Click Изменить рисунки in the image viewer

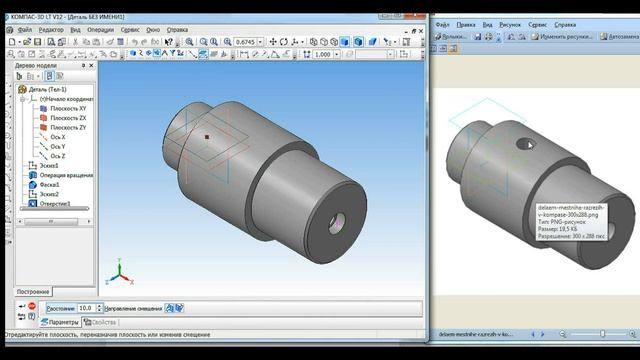562,37
